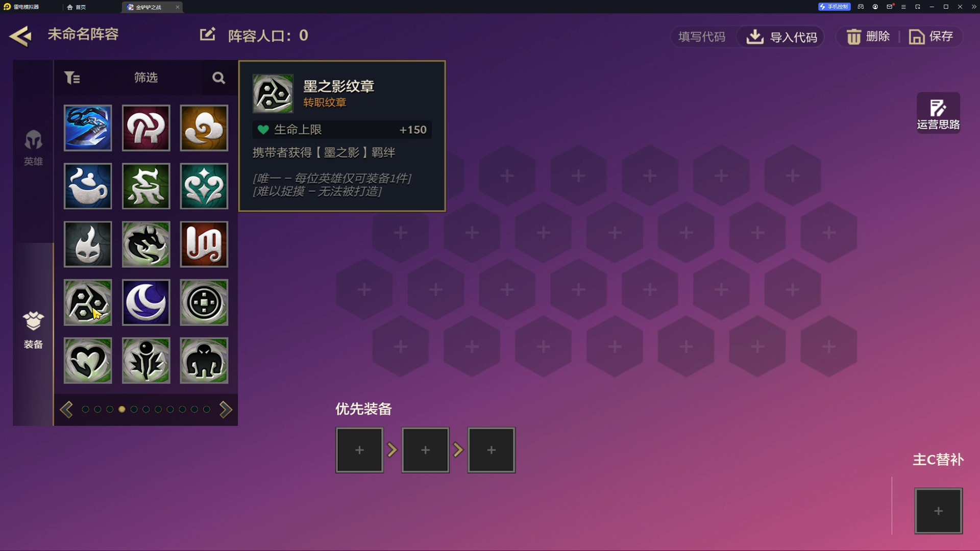Select the seventh pagination dot
The image size is (980, 551).
point(159,409)
